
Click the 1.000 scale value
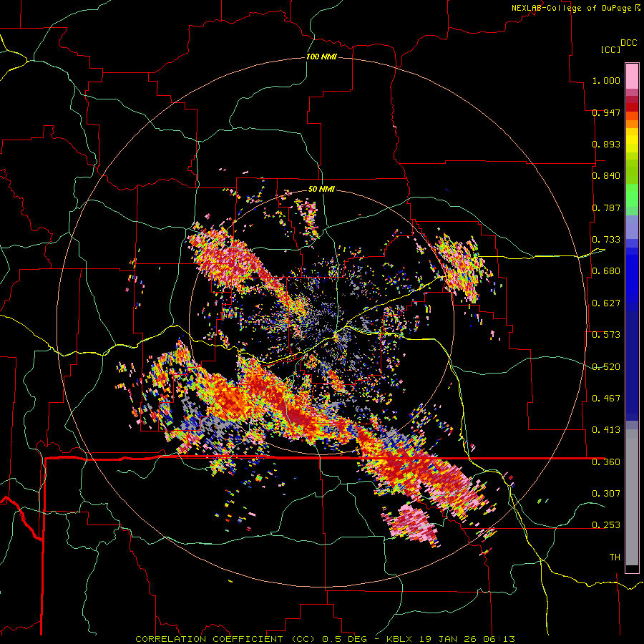(x=606, y=80)
